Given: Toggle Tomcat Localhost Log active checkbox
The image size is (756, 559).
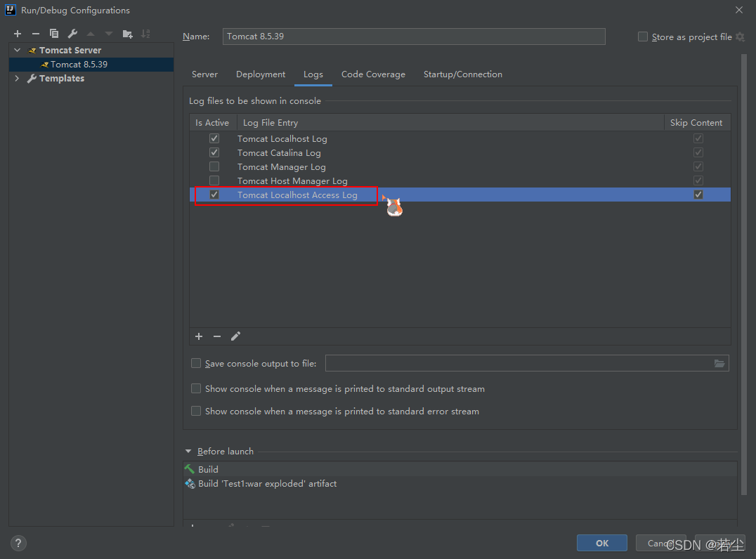Looking at the screenshot, I should coord(214,138).
